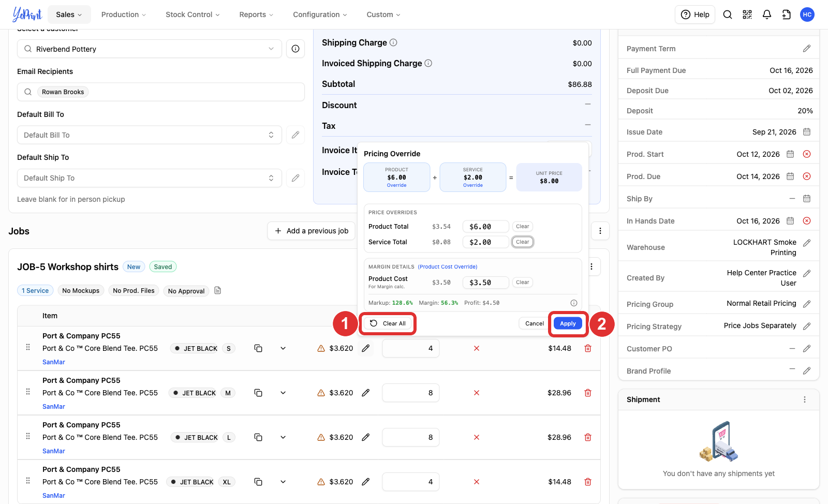The width and height of the screenshot is (828, 504).
Task: Open job notes document icon
Action: coord(218,291)
